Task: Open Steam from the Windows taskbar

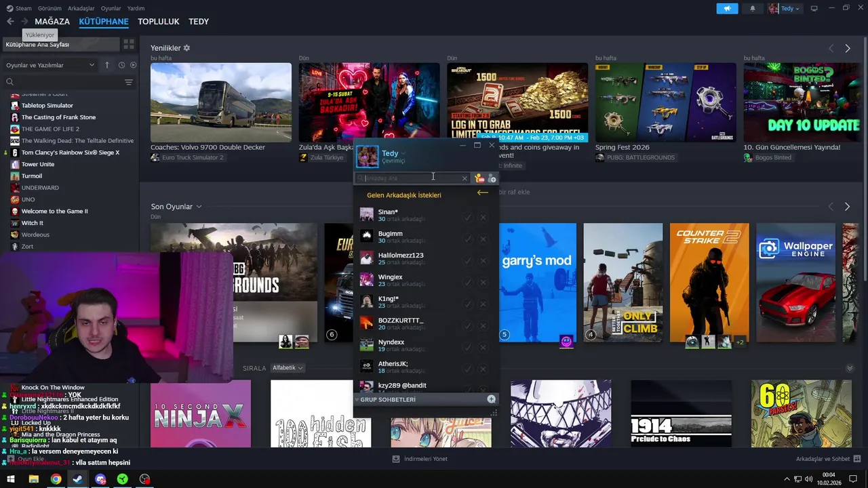Action: (78, 479)
